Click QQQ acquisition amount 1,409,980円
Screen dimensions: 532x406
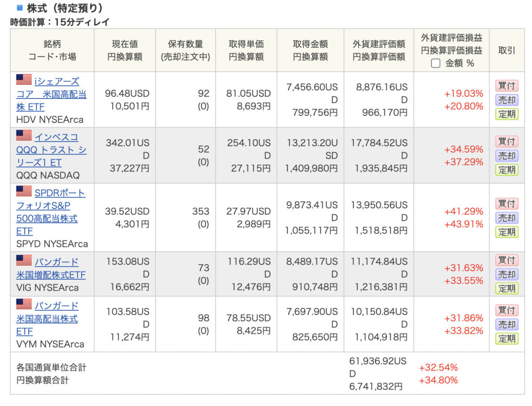pyautogui.click(x=311, y=168)
